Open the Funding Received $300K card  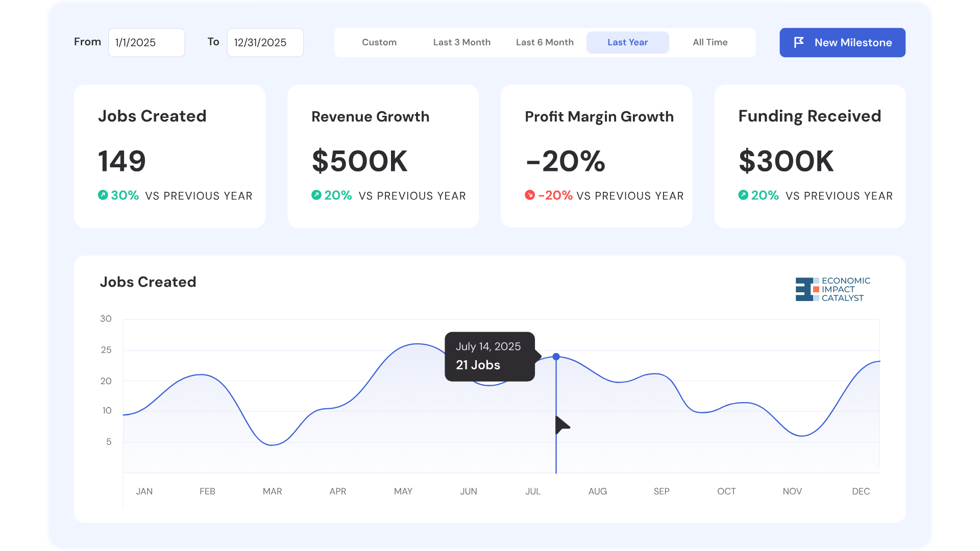pos(810,156)
